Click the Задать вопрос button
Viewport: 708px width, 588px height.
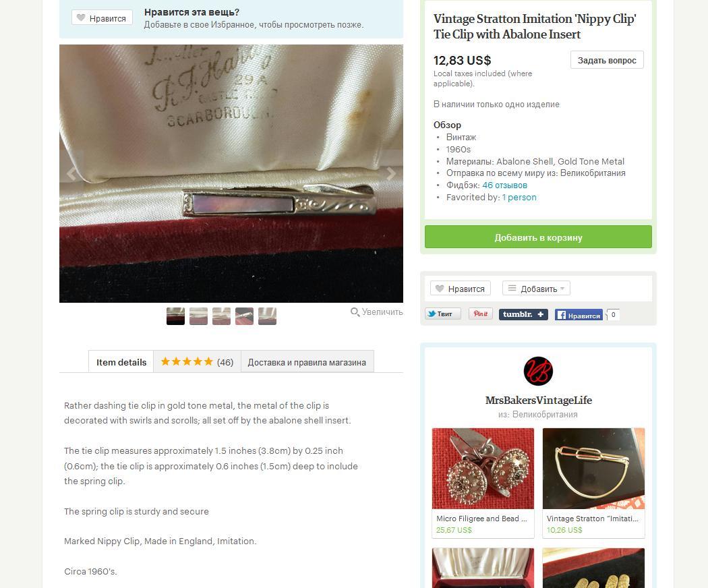point(607,60)
